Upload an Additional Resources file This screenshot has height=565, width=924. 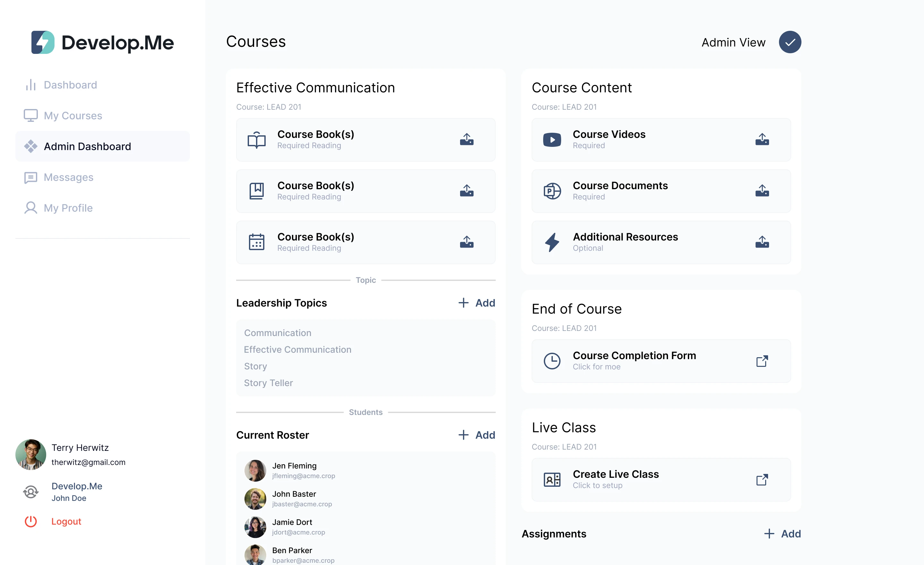tap(762, 242)
